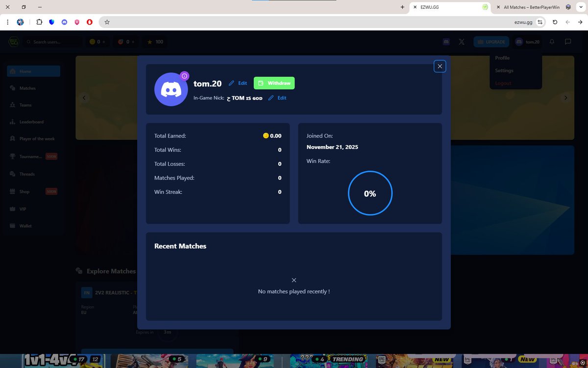Click the X (Twitter) header icon
The image size is (588, 368).
click(462, 42)
